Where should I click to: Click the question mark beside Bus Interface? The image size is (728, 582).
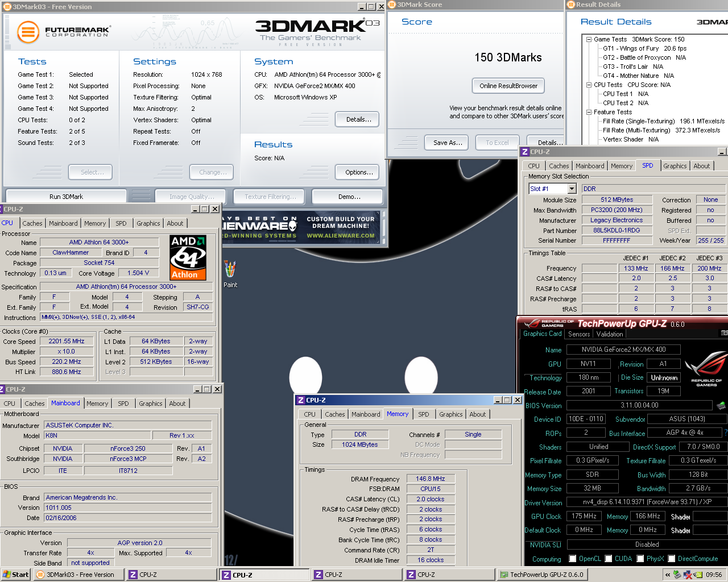pyautogui.click(x=725, y=433)
